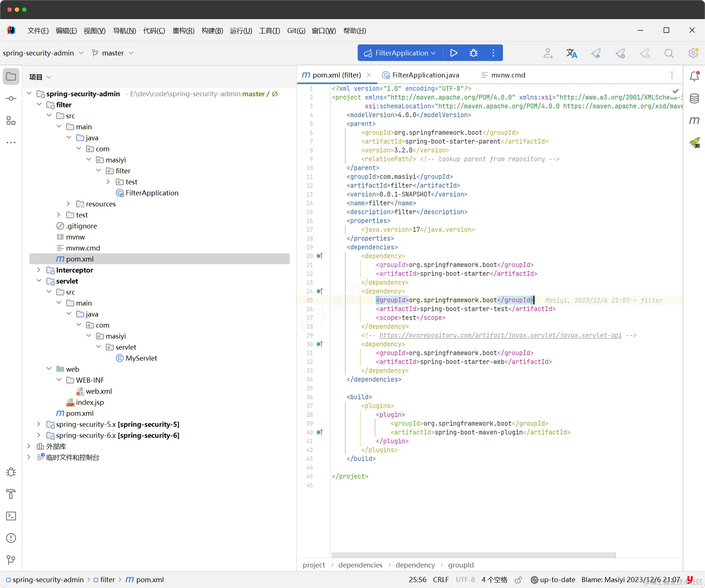Click up-to-date status widget
The width and height of the screenshot is (705, 588).
(553, 580)
